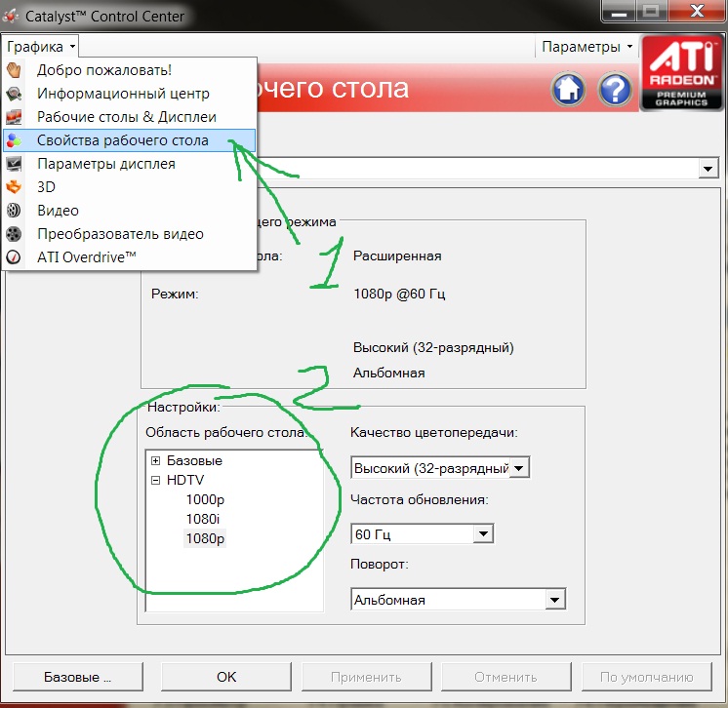Click the colored balls Свойства рабочего стола icon
728x708 pixels.
[14, 140]
